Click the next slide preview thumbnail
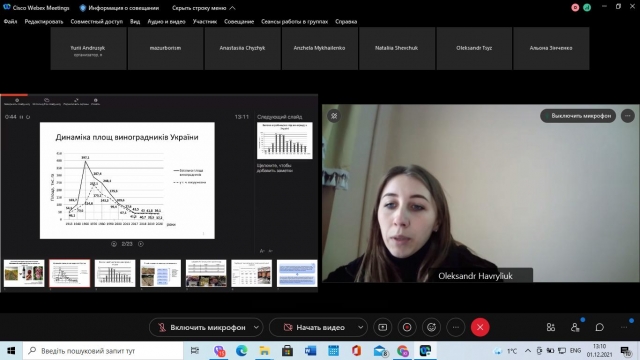This screenshot has height=360, width=640. (285, 140)
